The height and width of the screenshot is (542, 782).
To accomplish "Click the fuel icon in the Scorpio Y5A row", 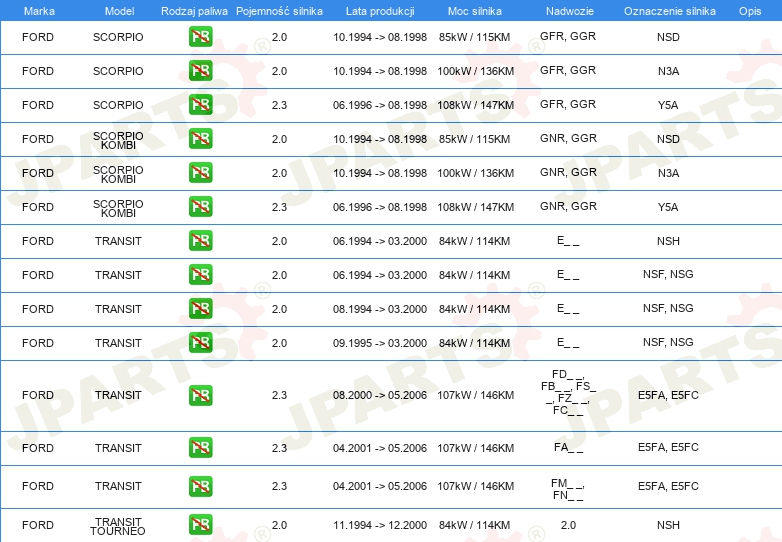I will (200, 105).
